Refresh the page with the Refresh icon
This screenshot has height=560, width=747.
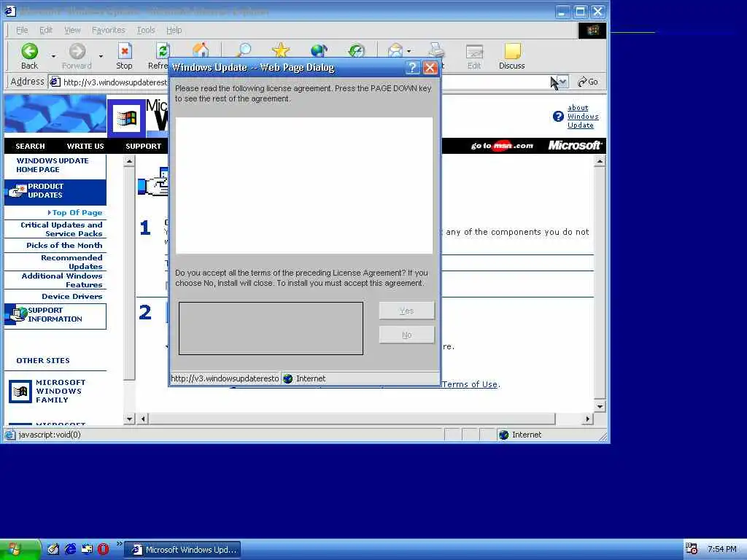163,52
